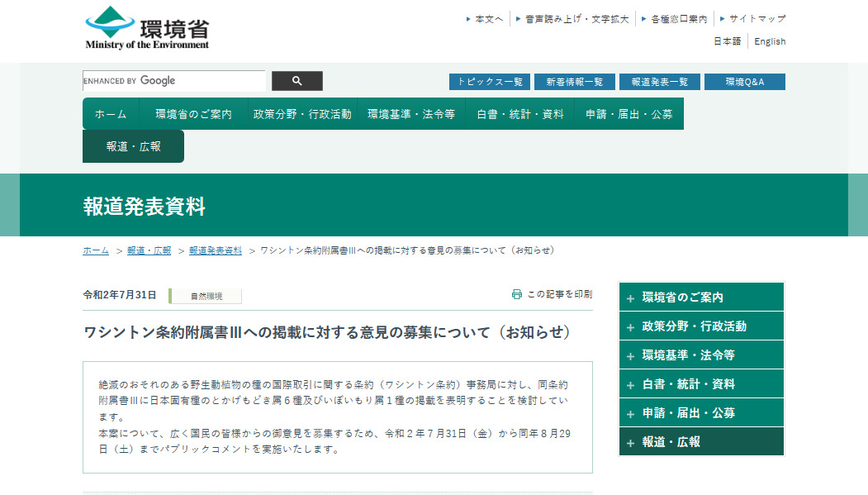The width and height of the screenshot is (868, 495).
Task: Expand plus icon beside 環境省のご案内 in sidebar
Action: point(631,298)
